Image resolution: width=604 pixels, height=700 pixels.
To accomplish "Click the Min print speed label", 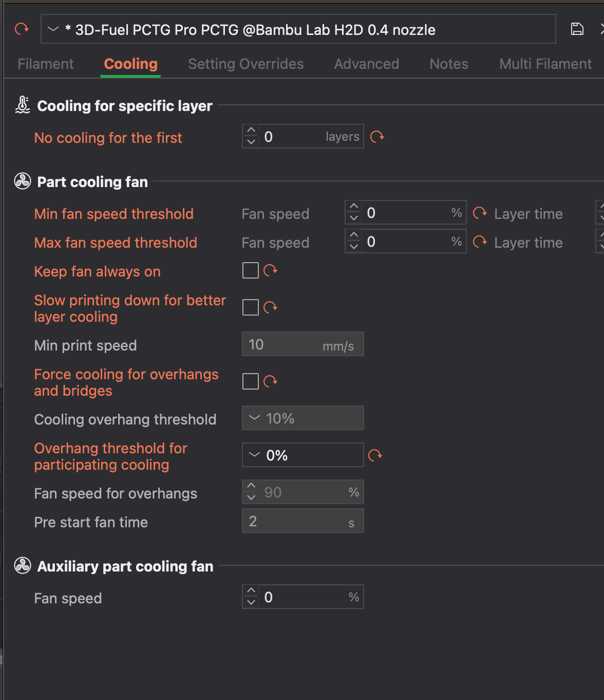I will point(85,345).
